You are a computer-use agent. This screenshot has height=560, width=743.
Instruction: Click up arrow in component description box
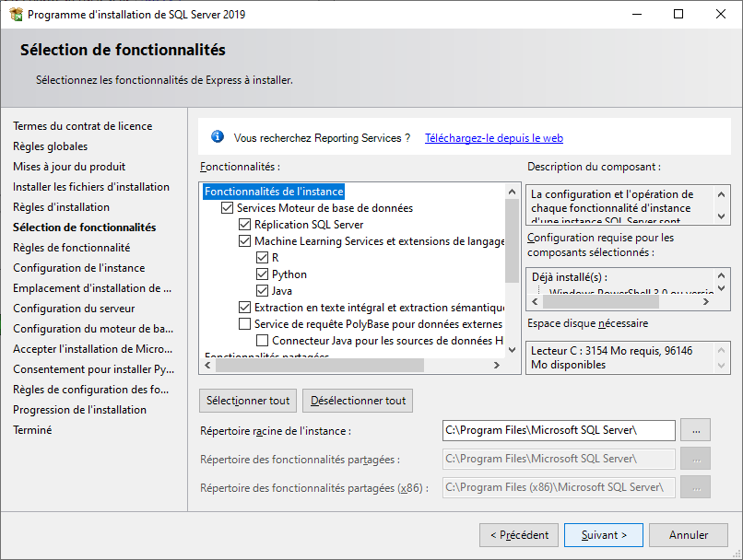(721, 194)
